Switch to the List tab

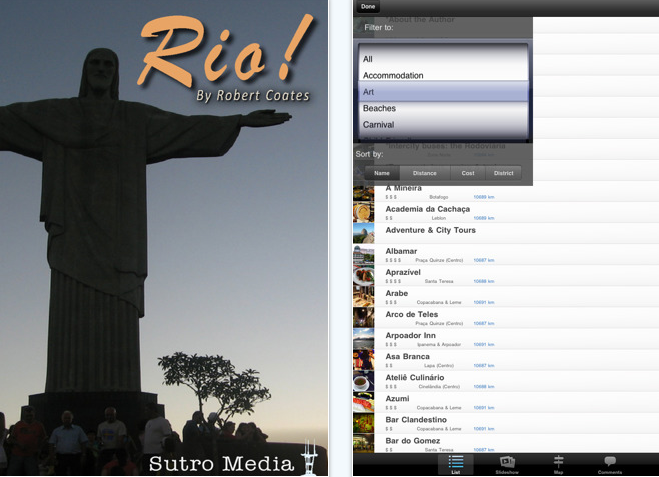(456, 464)
